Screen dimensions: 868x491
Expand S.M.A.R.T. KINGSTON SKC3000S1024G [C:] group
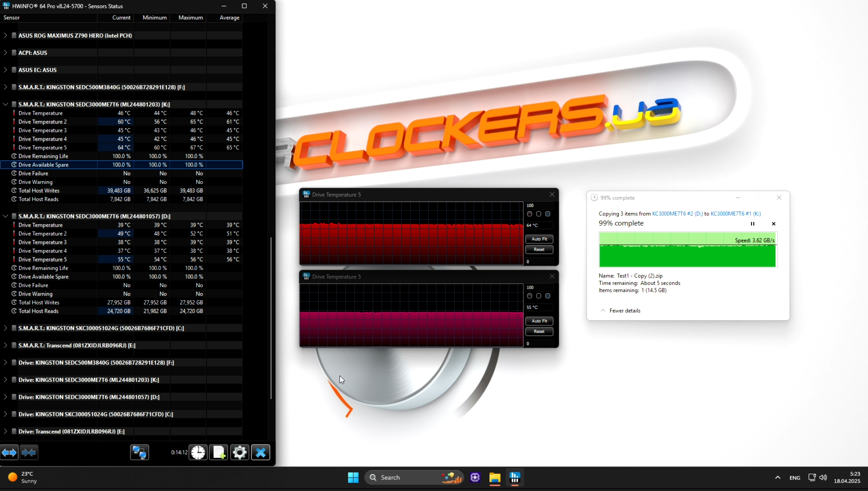click(5, 328)
